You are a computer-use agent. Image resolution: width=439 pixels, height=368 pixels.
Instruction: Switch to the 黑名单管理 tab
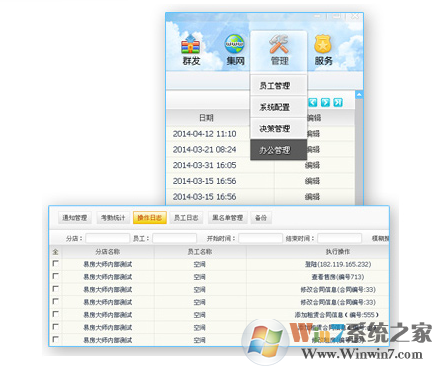[x=228, y=218]
